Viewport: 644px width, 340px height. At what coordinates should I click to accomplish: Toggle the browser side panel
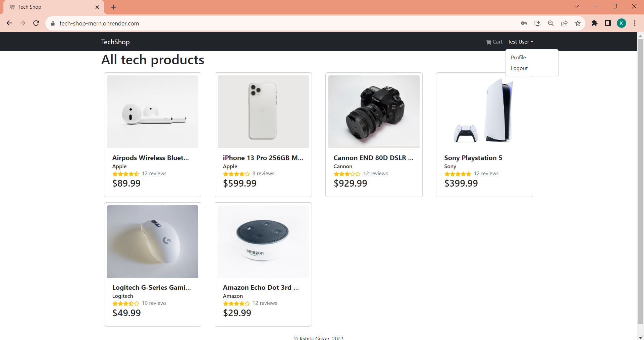pos(608,23)
